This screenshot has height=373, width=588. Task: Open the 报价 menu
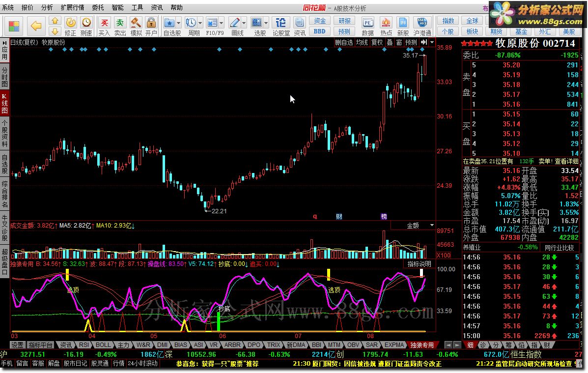28,7
